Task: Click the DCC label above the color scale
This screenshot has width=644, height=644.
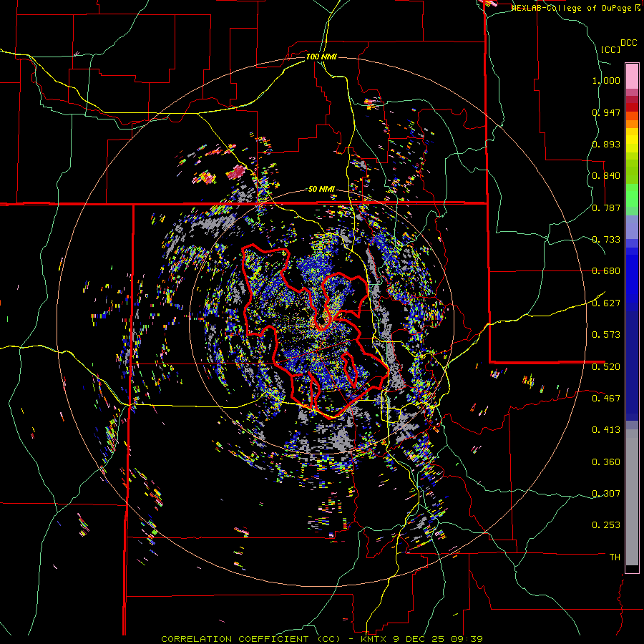Action: pyautogui.click(x=629, y=43)
